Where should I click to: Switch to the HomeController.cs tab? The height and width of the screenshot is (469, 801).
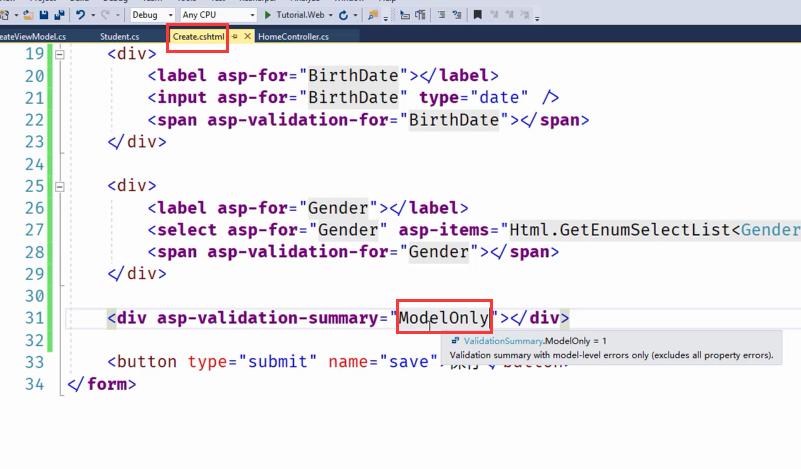click(x=293, y=36)
